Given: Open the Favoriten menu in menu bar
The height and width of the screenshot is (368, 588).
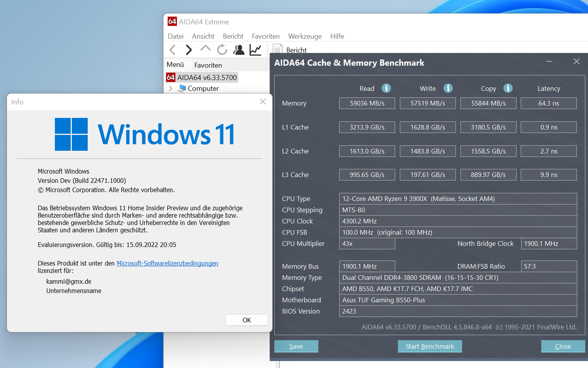Looking at the screenshot, I should (266, 36).
